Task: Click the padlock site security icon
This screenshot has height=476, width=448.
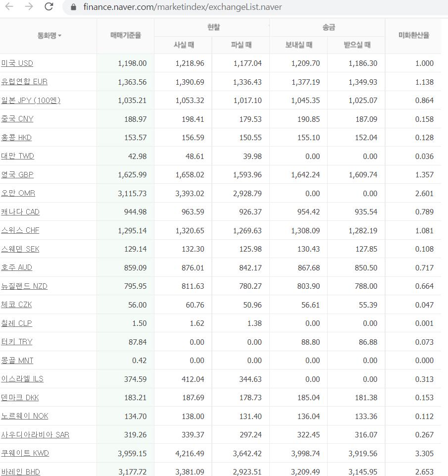Action: pyautogui.click(x=73, y=6)
